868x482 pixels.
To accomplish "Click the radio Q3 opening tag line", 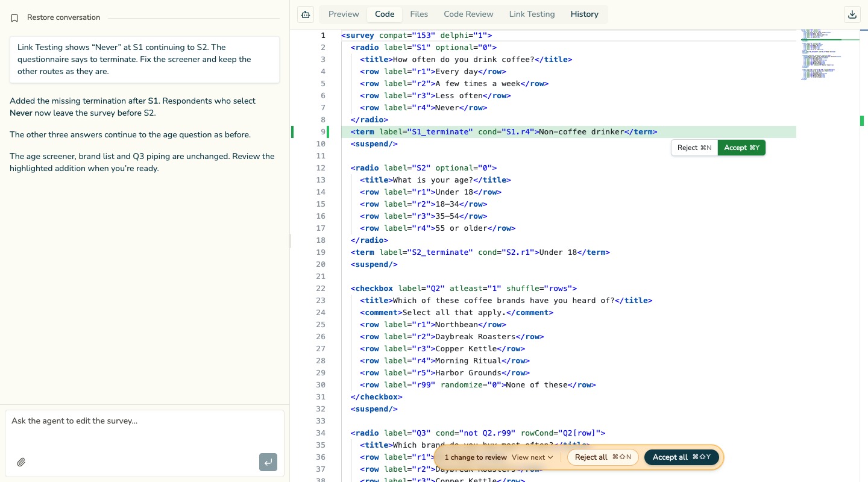I will (478, 433).
